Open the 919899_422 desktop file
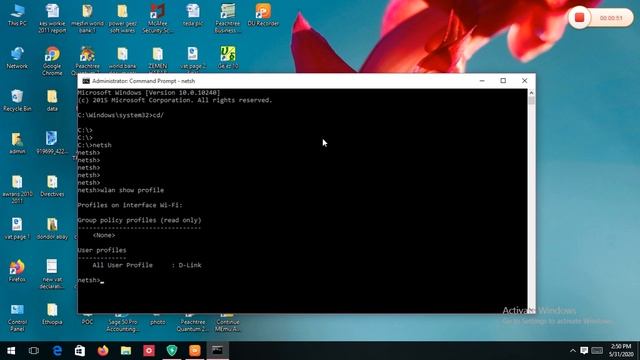Viewport: 640px width, 360px height. click(52, 143)
